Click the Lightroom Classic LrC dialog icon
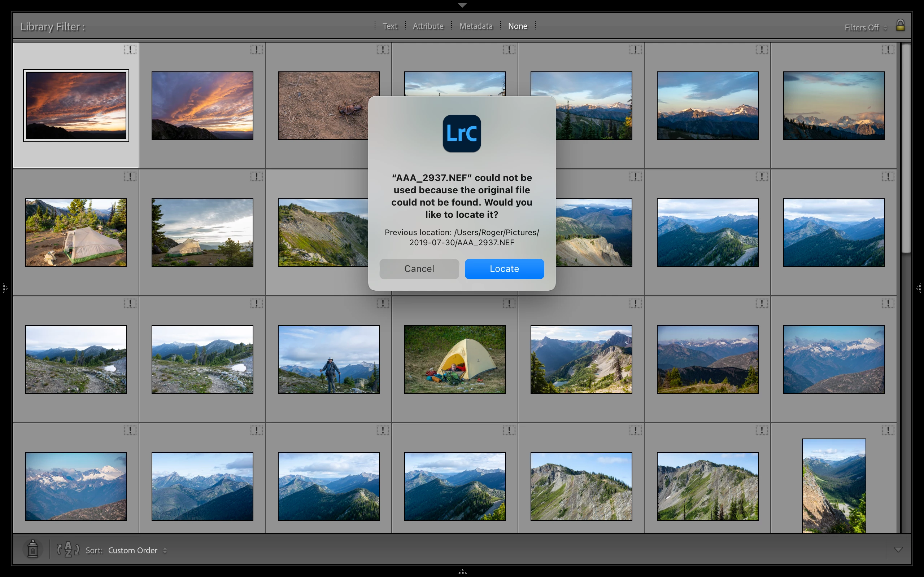Viewport: 924px width, 577px height. click(x=462, y=133)
